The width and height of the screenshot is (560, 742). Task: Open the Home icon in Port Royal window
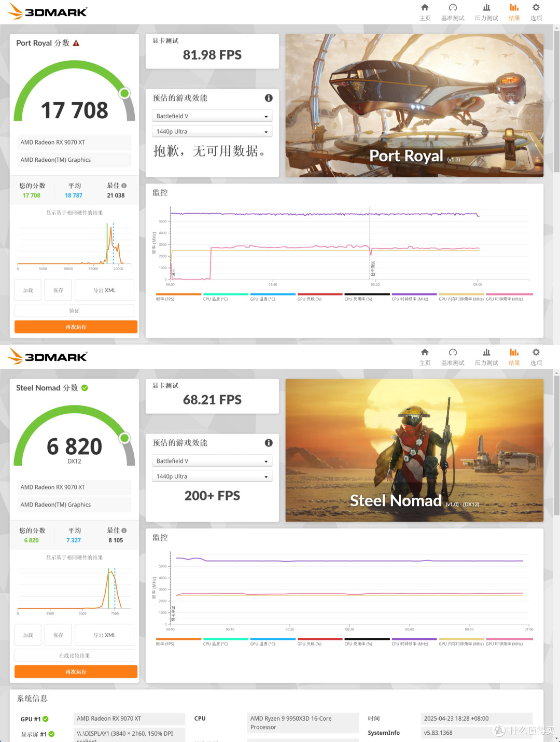(x=425, y=7)
